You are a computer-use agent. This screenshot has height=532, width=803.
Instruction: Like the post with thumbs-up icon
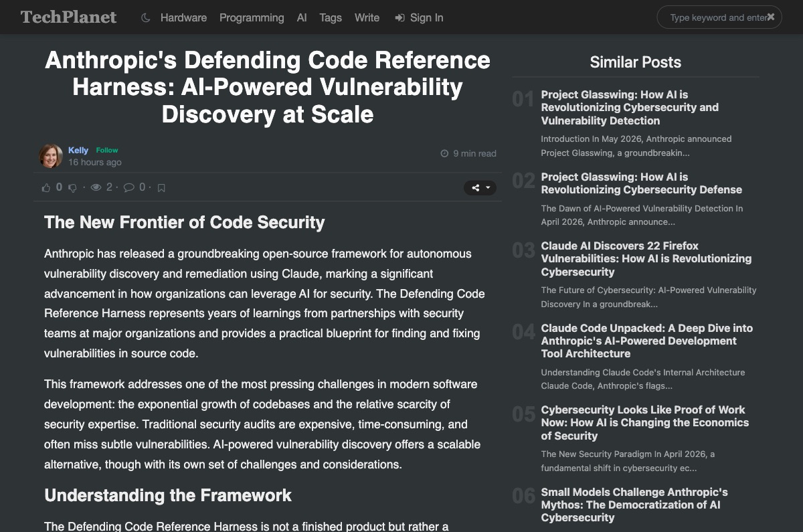click(46, 188)
